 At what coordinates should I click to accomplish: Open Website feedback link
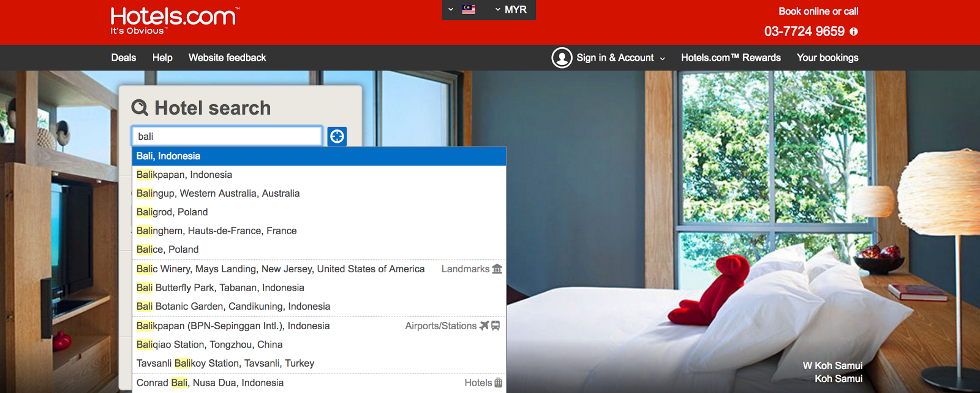(227, 58)
